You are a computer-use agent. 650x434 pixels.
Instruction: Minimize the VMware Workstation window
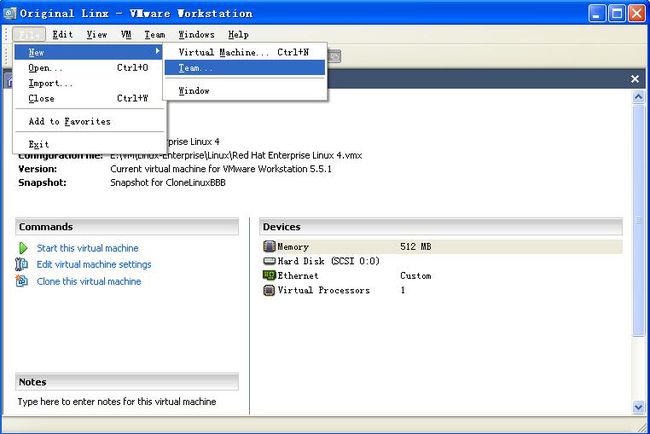597,14
